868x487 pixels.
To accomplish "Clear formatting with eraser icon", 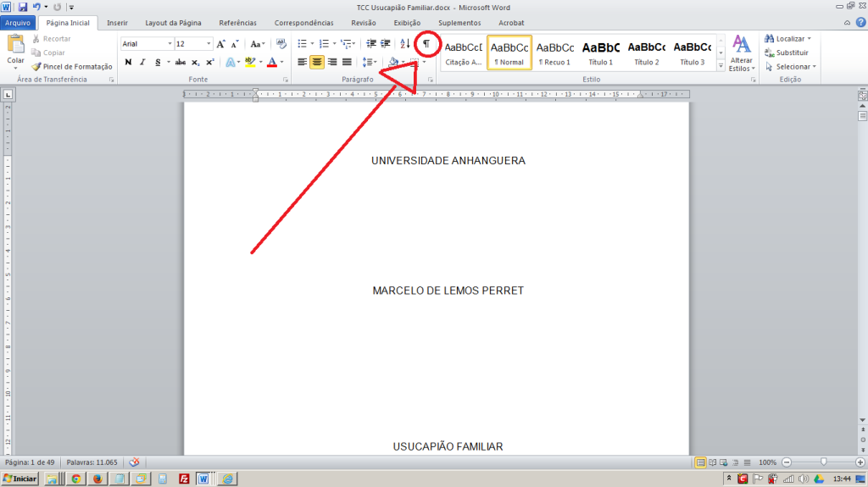I will pyautogui.click(x=281, y=44).
